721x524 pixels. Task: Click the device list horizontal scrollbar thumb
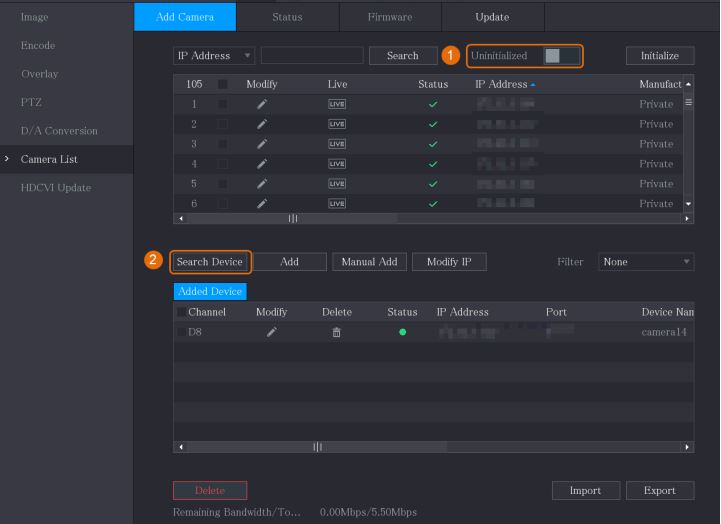click(293, 218)
